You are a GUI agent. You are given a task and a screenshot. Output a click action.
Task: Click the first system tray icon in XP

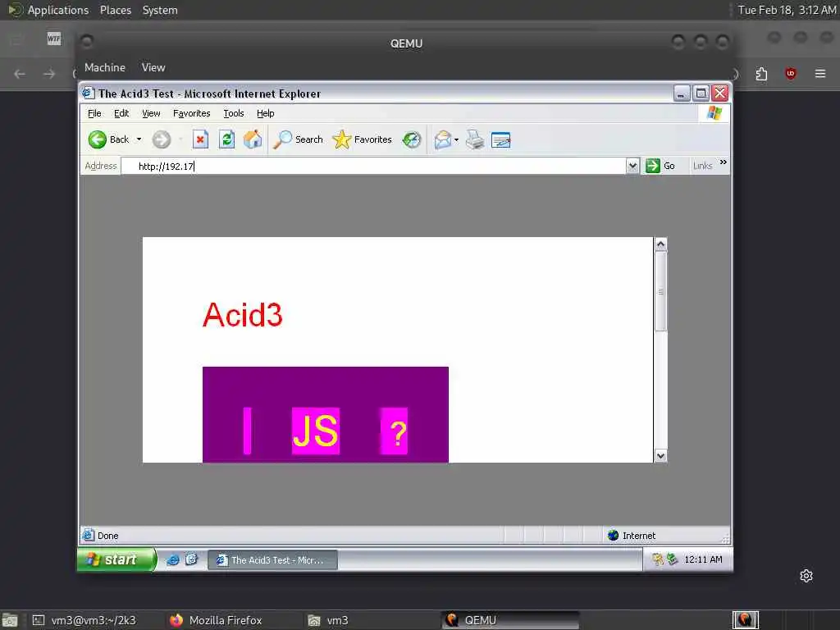[658, 559]
